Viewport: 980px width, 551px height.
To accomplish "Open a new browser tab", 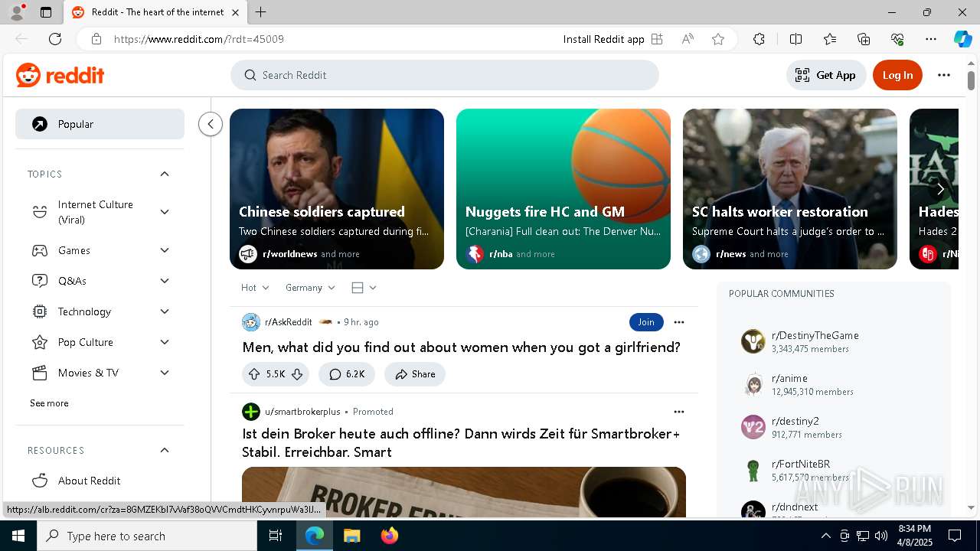I will pos(261,12).
